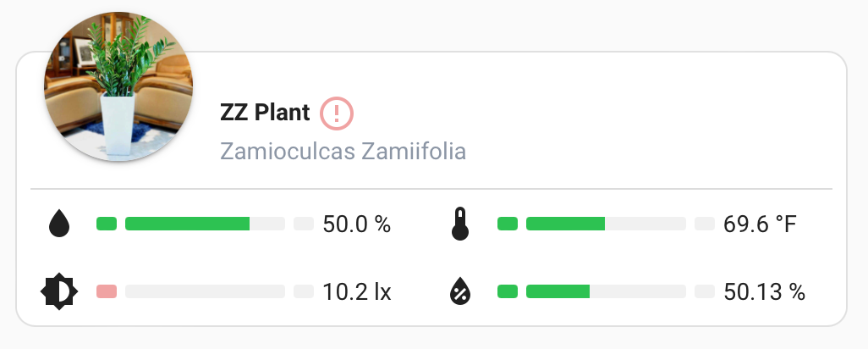Click the 10.2 lx illuminance value

356,292
